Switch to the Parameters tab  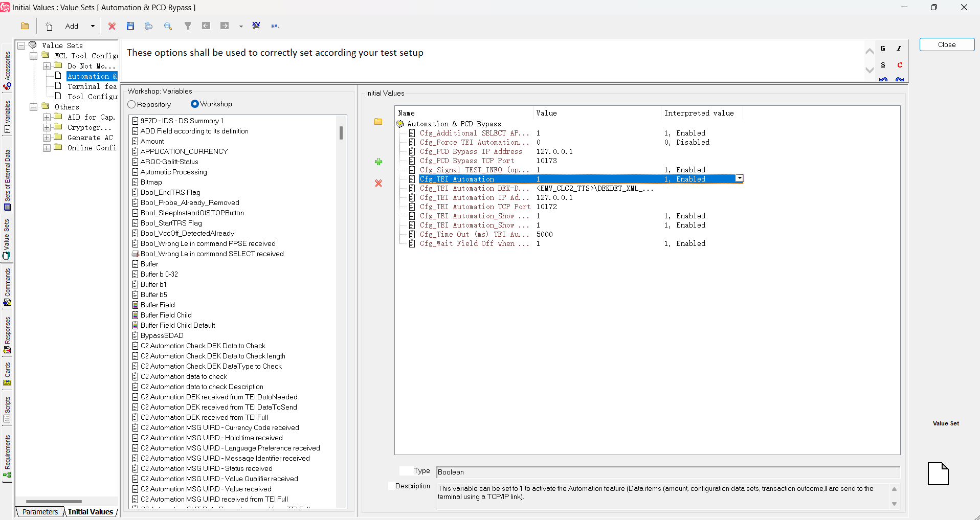pyautogui.click(x=40, y=512)
